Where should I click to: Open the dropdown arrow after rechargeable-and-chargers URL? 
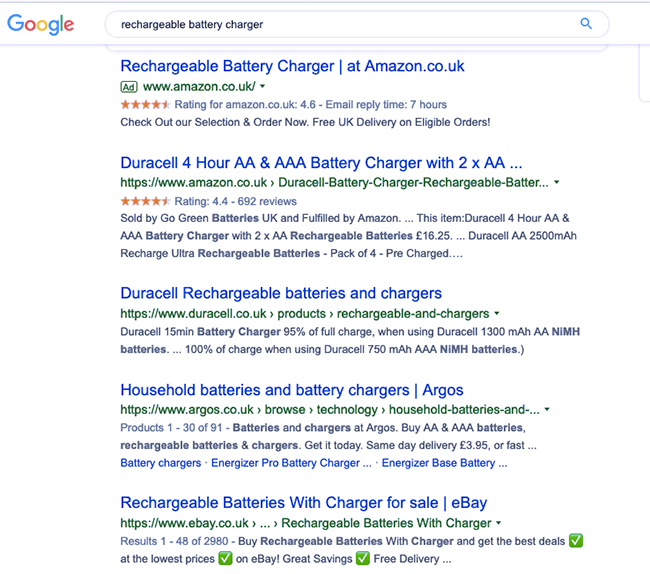coord(497,313)
